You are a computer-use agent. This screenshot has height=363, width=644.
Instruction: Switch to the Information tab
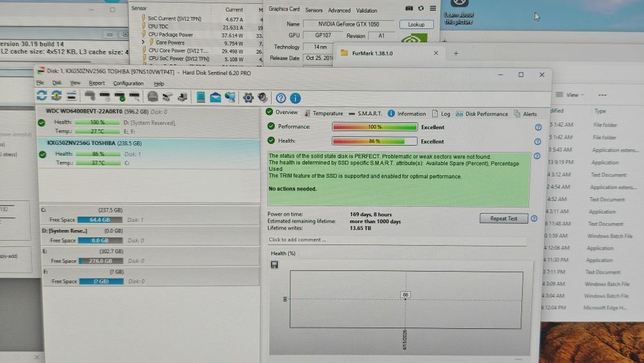pos(406,113)
